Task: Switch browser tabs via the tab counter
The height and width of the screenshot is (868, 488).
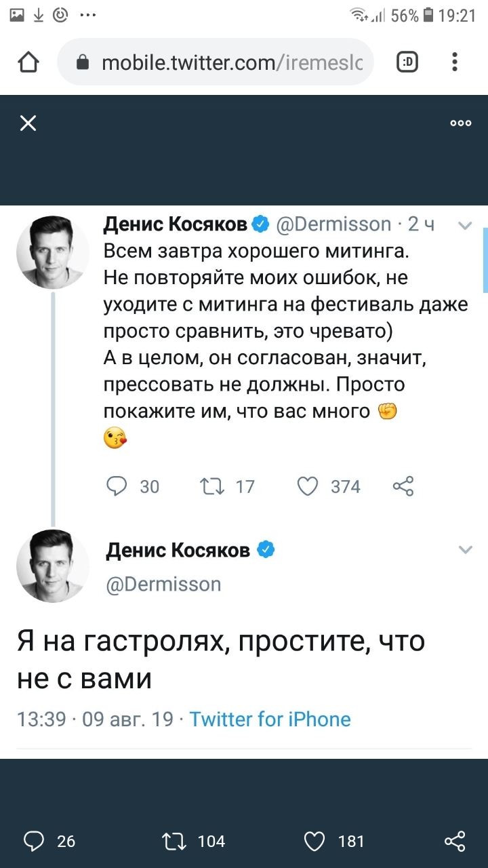Action: (x=407, y=62)
